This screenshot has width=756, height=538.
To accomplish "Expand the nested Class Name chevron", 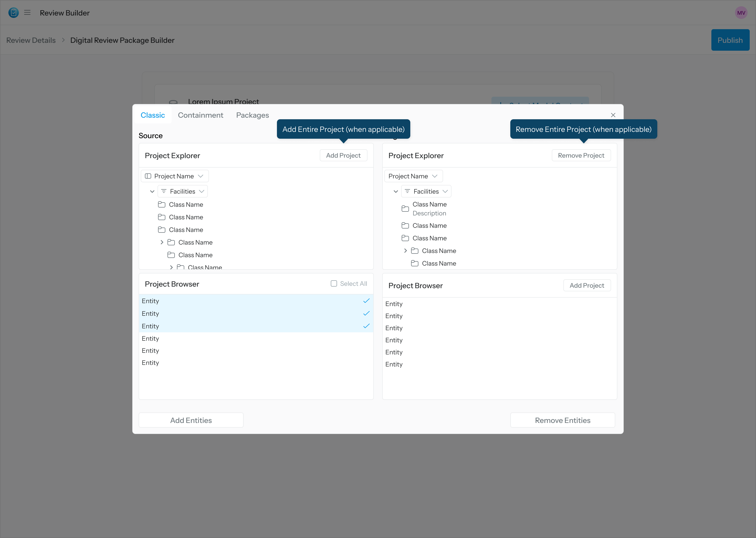I will click(162, 242).
